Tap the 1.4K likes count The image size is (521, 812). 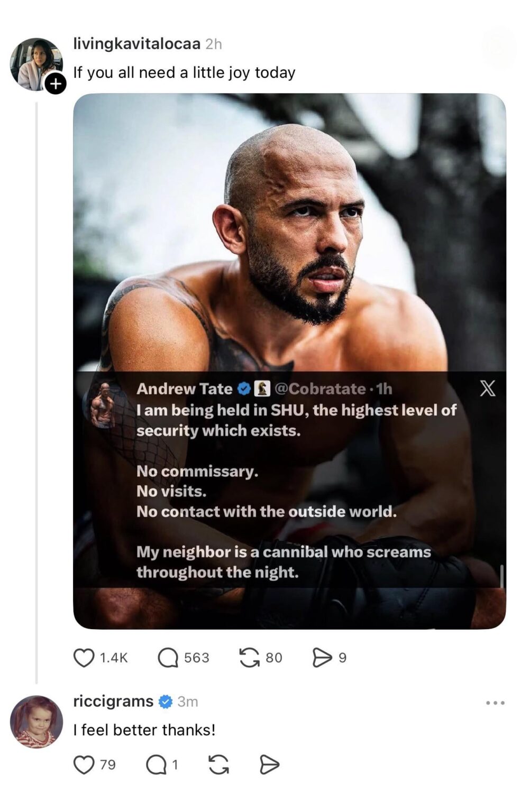point(114,658)
